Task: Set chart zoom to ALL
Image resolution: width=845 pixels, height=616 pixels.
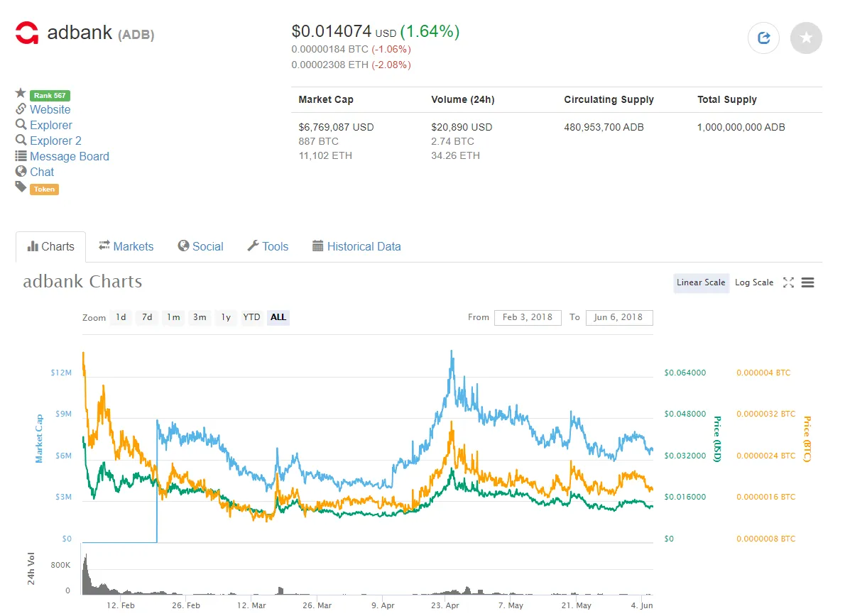Action: [x=278, y=317]
